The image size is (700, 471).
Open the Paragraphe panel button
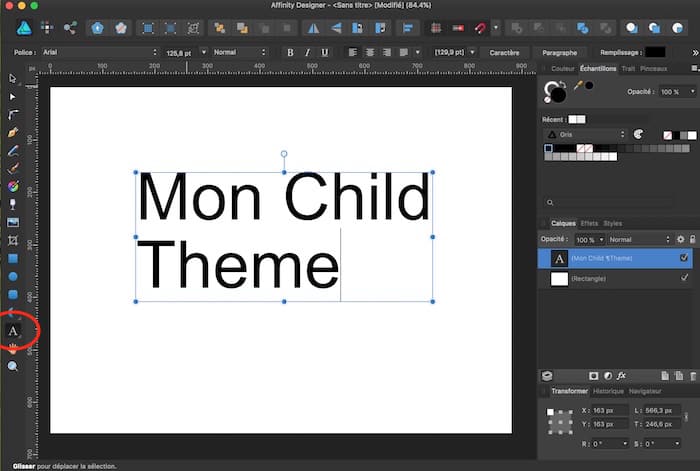pos(559,53)
